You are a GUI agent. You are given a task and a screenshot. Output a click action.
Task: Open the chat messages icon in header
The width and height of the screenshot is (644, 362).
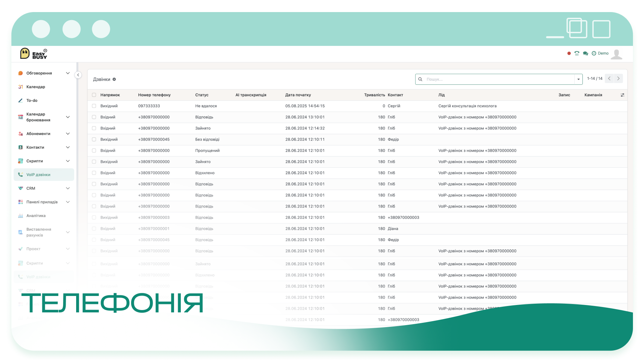pos(585,53)
